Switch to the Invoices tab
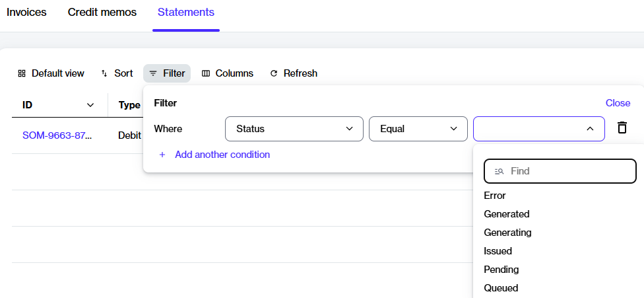Screen dimensions: 644x298 click(26, 13)
